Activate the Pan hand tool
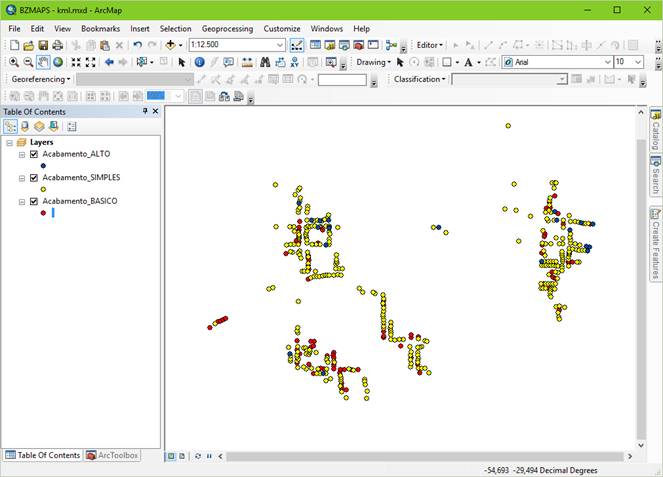 (x=43, y=62)
